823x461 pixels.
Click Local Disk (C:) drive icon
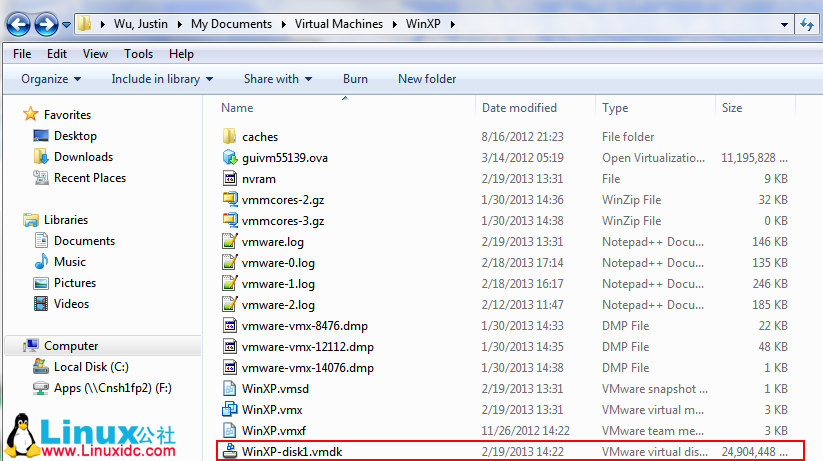[x=42, y=367]
